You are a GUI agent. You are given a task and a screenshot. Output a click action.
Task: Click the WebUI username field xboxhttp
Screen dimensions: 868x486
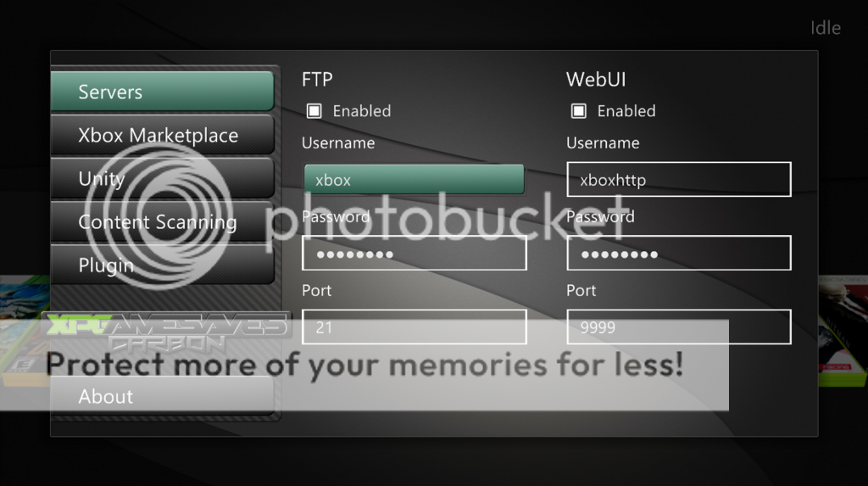pos(679,180)
